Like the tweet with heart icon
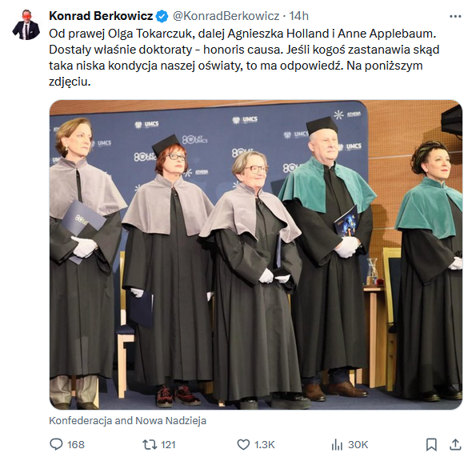Image resolution: width=476 pixels, height=461 pixels. (x=243, y=445)
